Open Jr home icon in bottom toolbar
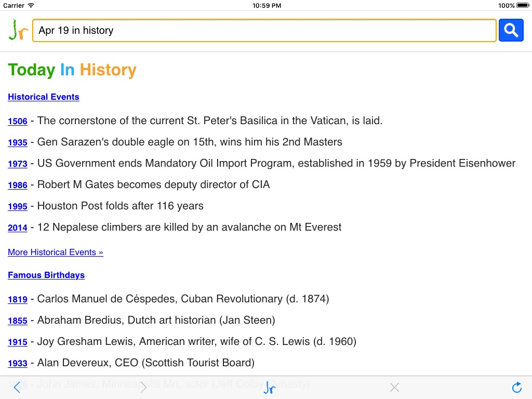Image resolution: width=532 pixels, height=399 pixels. point(269,388)
